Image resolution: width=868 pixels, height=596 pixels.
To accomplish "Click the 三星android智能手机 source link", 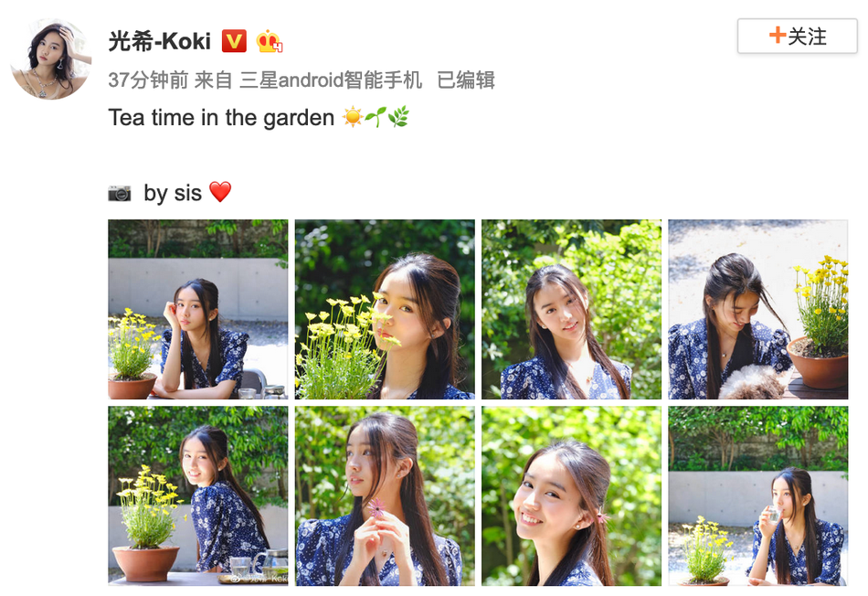I will pos(331,80).
